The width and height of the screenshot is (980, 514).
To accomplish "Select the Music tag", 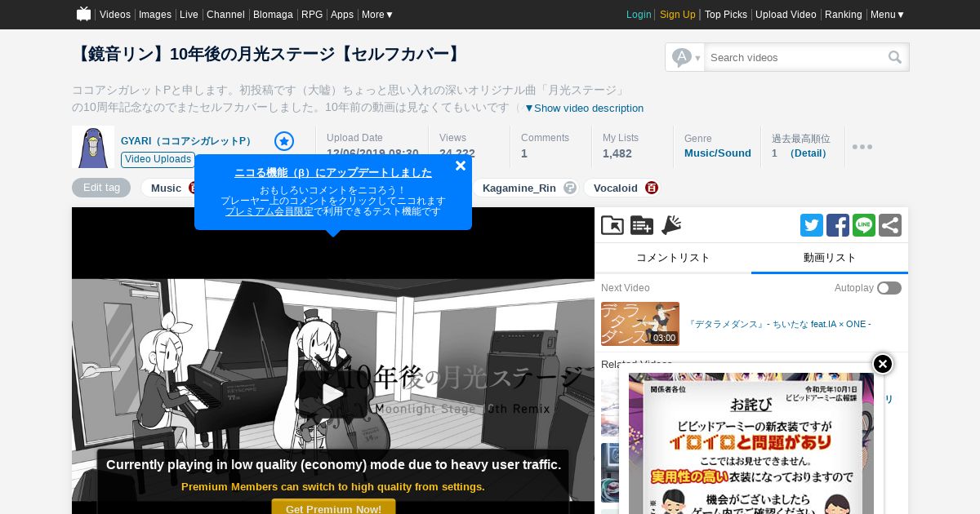I will coord(167,188).
